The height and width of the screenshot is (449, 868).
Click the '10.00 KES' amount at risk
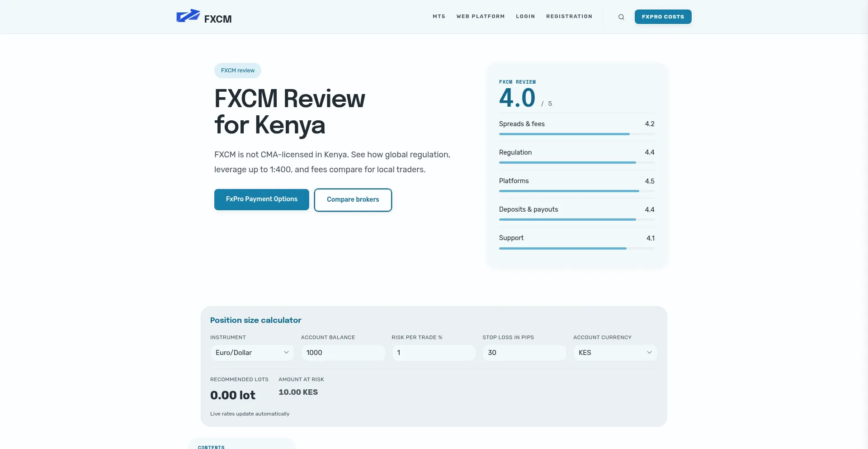(298, 392)
